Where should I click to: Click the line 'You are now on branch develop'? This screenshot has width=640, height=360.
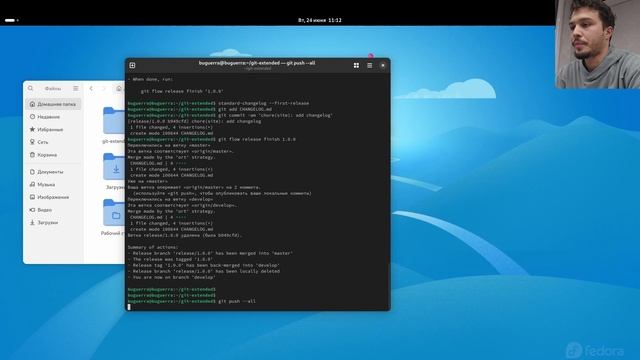click(x=171, y=277)
